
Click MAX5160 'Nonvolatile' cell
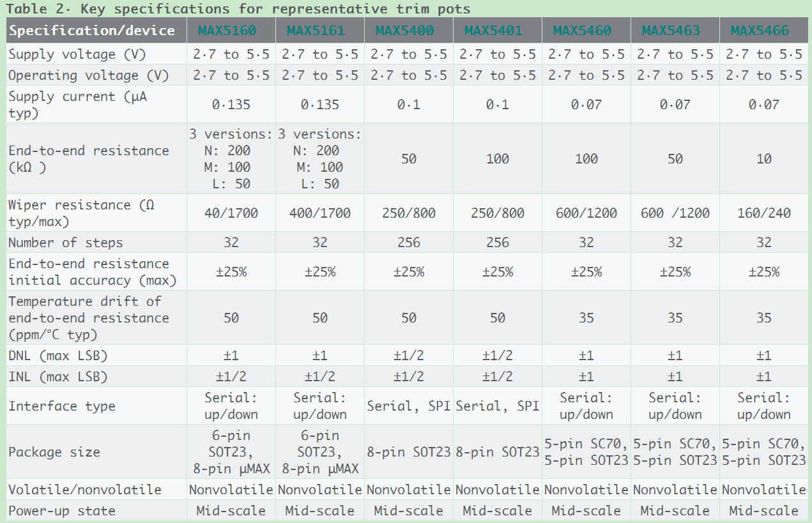231,490
